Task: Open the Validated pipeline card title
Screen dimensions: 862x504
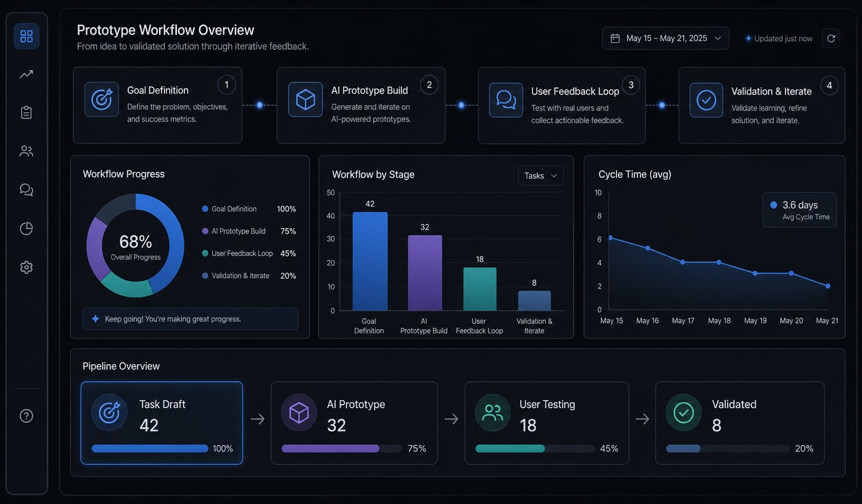Action: coord(734,404)
